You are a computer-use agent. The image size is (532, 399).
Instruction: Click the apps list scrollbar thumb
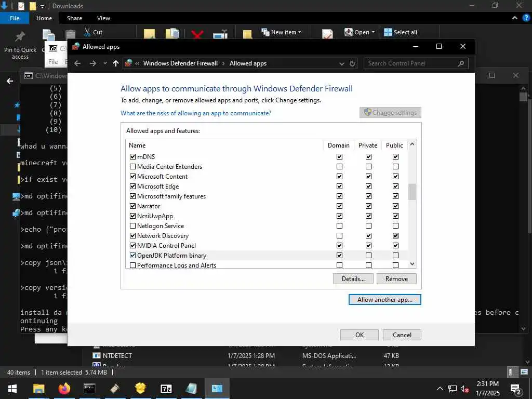coord(412,192)
